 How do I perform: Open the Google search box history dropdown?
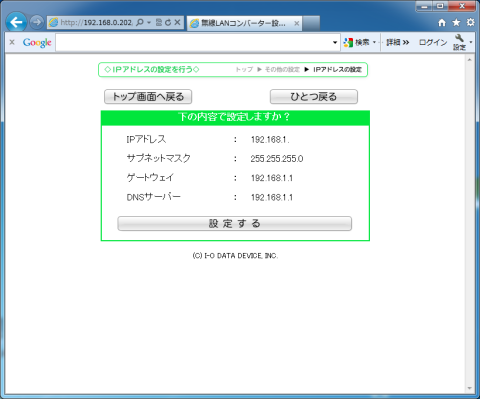(335, 43)
